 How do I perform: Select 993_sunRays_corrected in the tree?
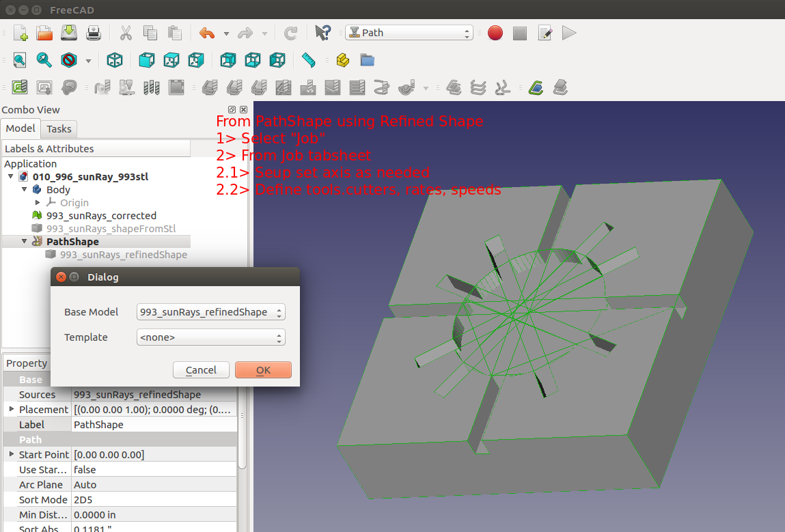coord(101,216)
